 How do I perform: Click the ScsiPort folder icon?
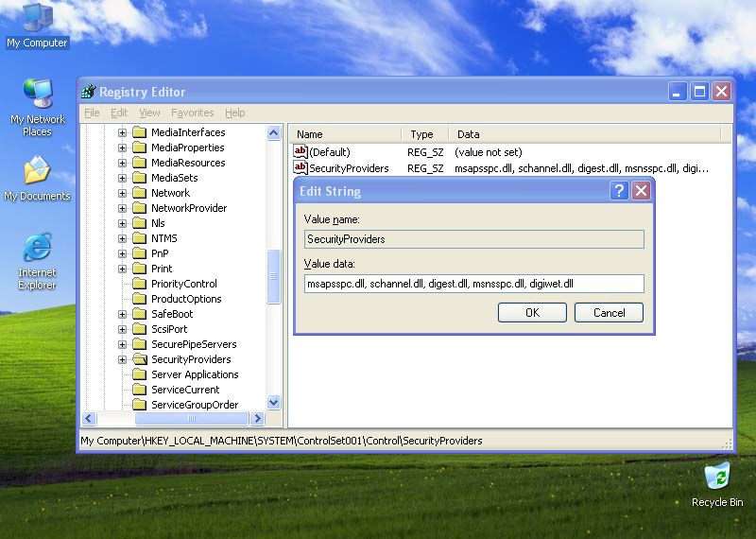point(140,329)
